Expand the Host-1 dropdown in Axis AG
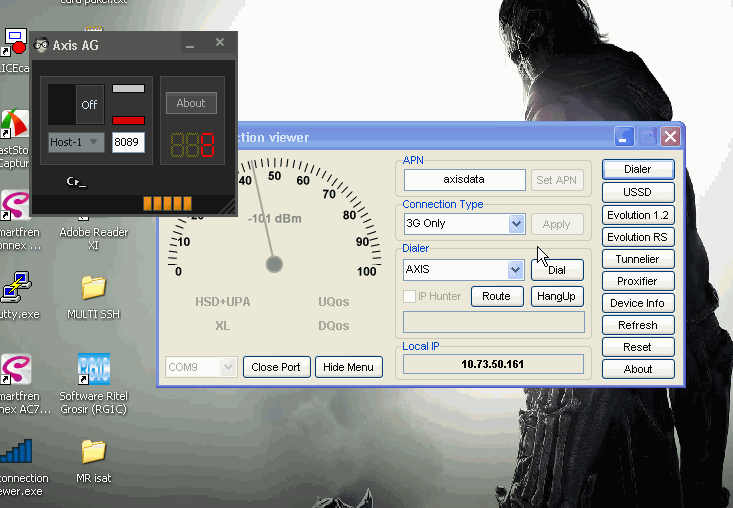 (x=76, y=142)
